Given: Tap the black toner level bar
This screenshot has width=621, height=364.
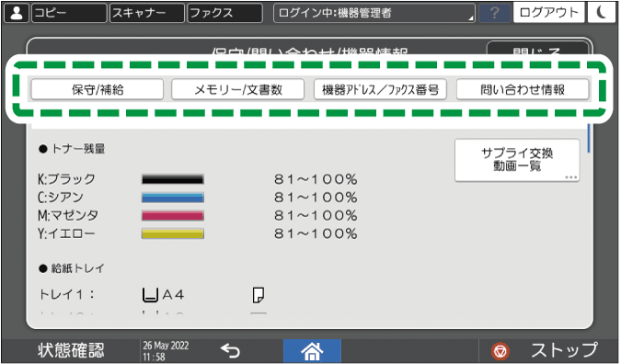Looking at the screenshot, I should [x=173, y=179].
